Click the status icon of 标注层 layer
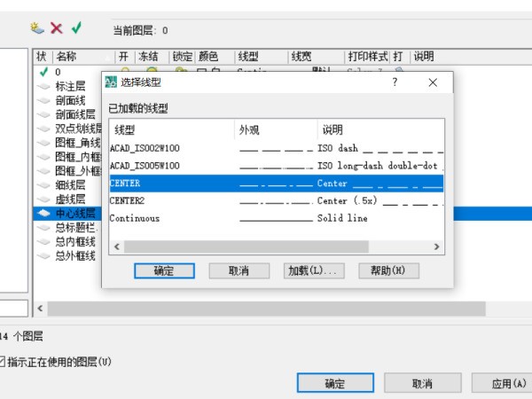 click(43, 86)
